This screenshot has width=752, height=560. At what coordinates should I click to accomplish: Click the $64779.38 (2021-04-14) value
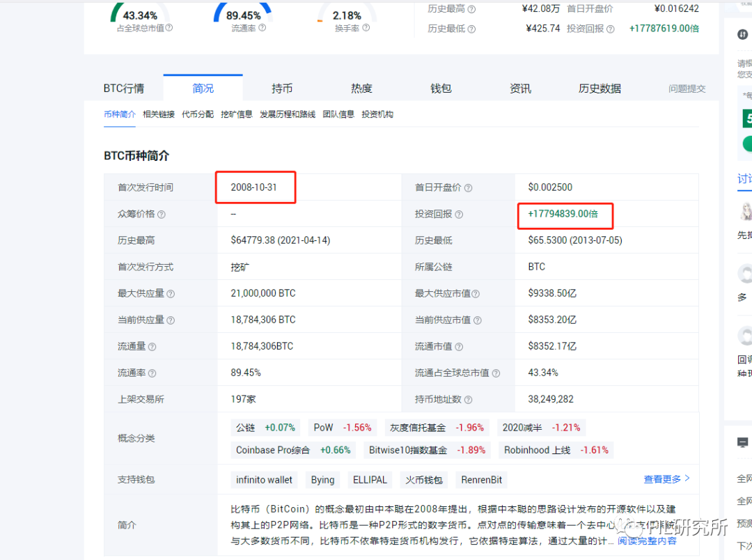[x=281, y=240]
